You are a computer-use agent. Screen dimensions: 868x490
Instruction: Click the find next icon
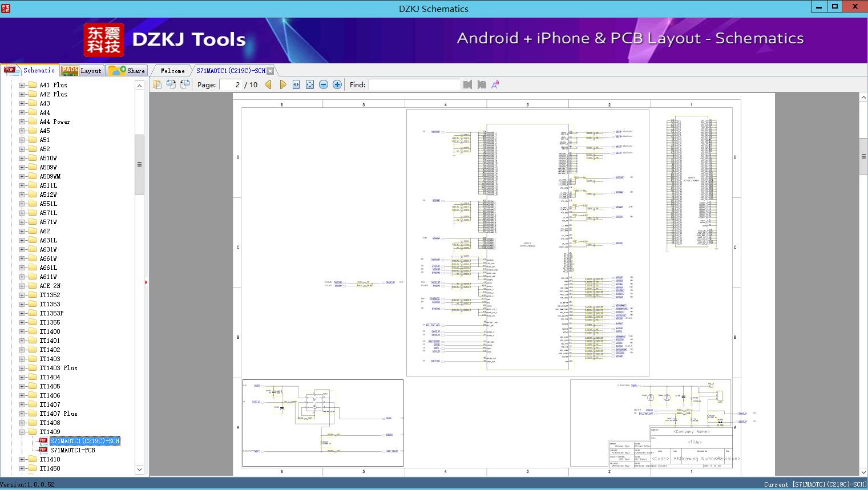(482, 84)
